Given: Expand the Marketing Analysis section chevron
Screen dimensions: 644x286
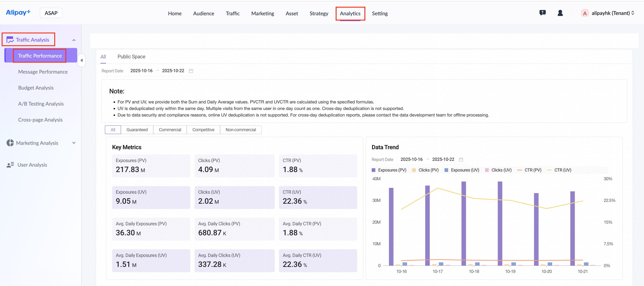Looking at the screenshot, I should tap(74, 143).
